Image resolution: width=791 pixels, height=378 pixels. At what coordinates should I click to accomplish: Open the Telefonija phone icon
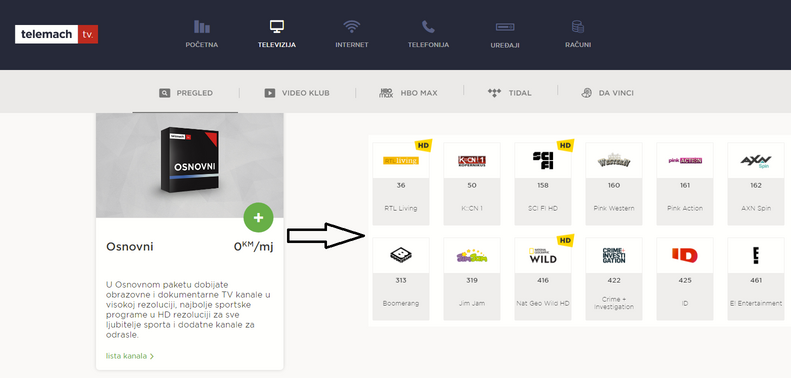[428, 27]
